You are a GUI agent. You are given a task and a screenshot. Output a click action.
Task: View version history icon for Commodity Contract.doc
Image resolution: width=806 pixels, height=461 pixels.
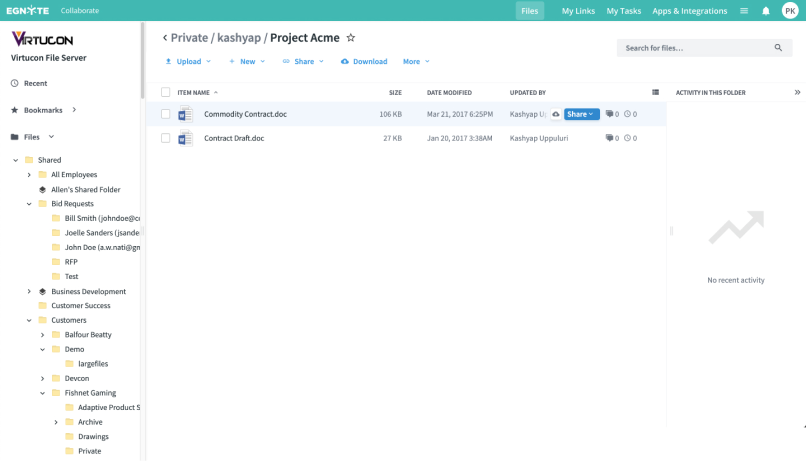pos(628,114)
